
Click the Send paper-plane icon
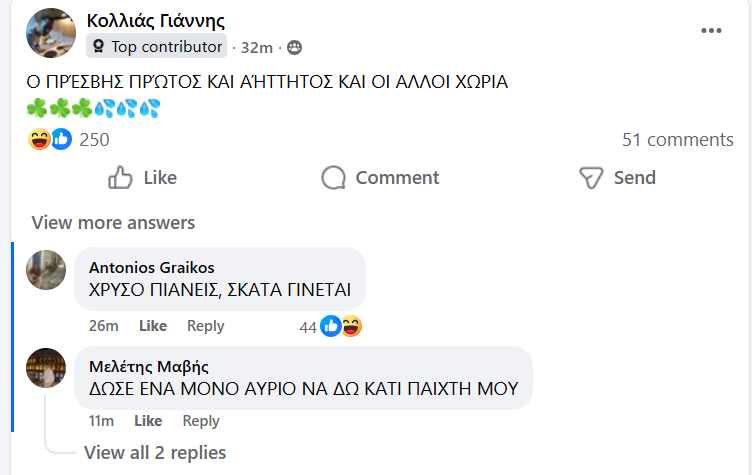click(x=592, y=178)
